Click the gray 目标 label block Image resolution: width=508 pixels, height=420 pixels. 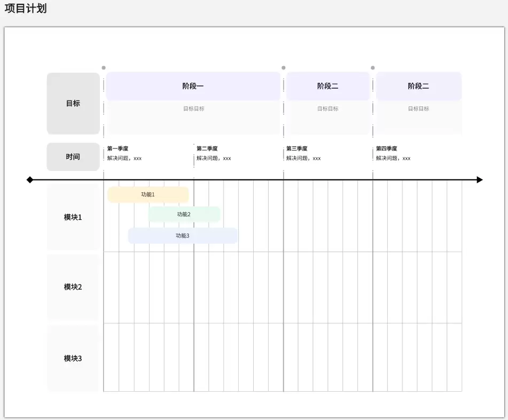click(x=73, y=103)
